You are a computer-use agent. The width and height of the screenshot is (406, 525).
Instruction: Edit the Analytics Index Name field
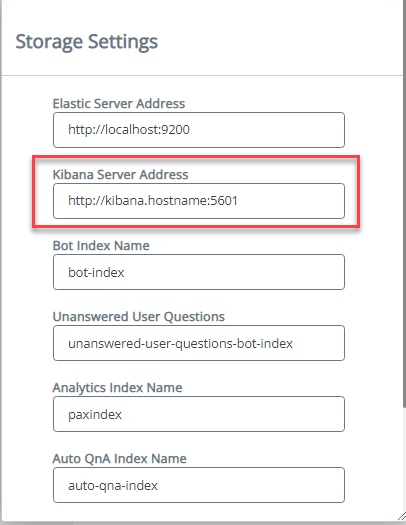pos(199,414)
